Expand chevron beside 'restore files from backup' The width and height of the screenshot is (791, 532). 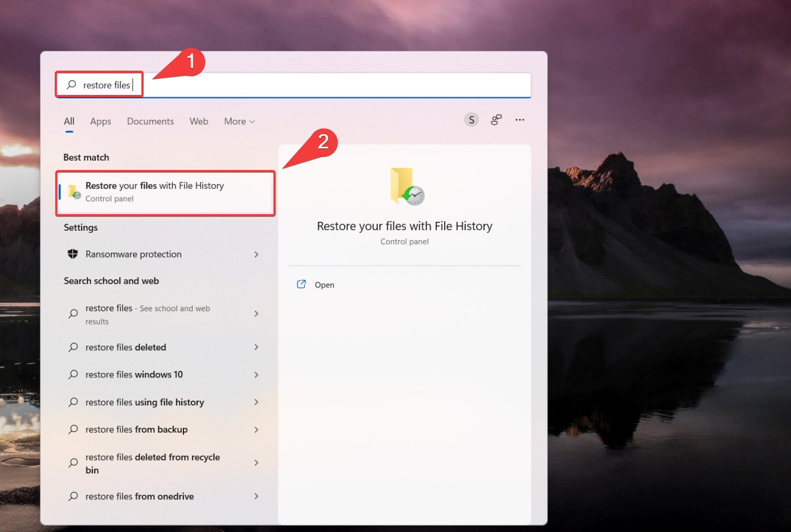coord(256,429)
